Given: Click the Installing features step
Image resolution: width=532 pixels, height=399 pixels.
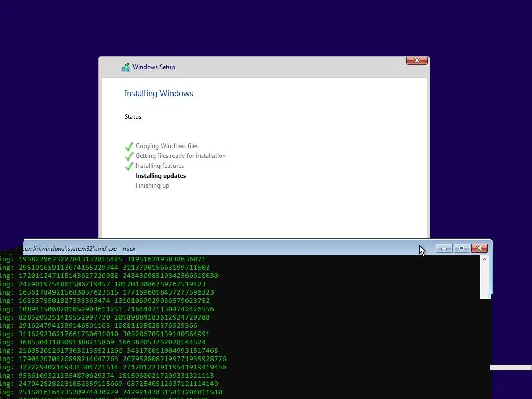Looking at the screenshot, I should click(159, 166).
